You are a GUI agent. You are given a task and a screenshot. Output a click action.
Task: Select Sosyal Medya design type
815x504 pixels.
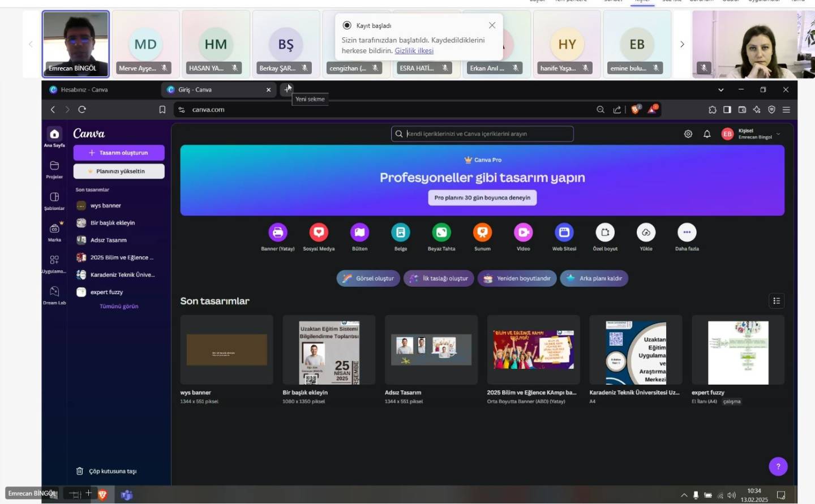pyautogui.click(x=319, y=232)
